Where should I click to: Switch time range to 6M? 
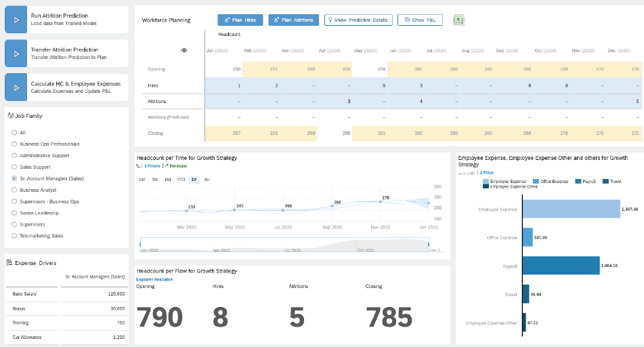(x=167, y=180)
